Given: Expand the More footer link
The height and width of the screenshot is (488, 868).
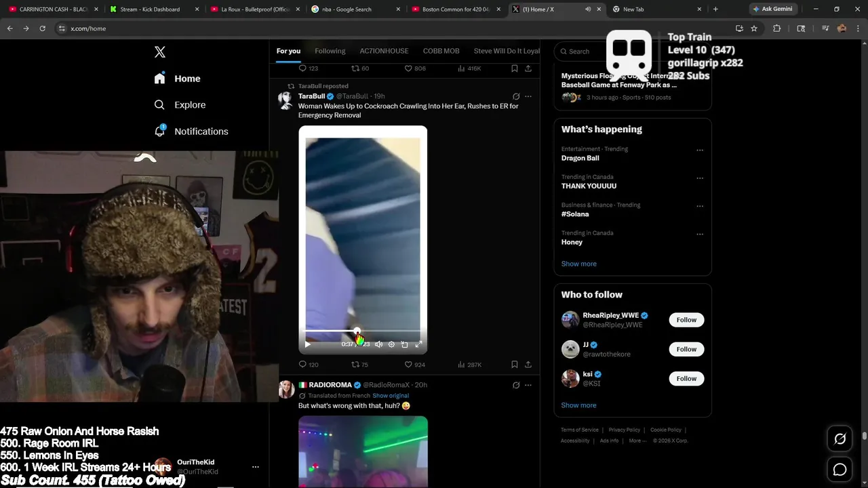Looking at the screenshot, I should coord(637,441).
